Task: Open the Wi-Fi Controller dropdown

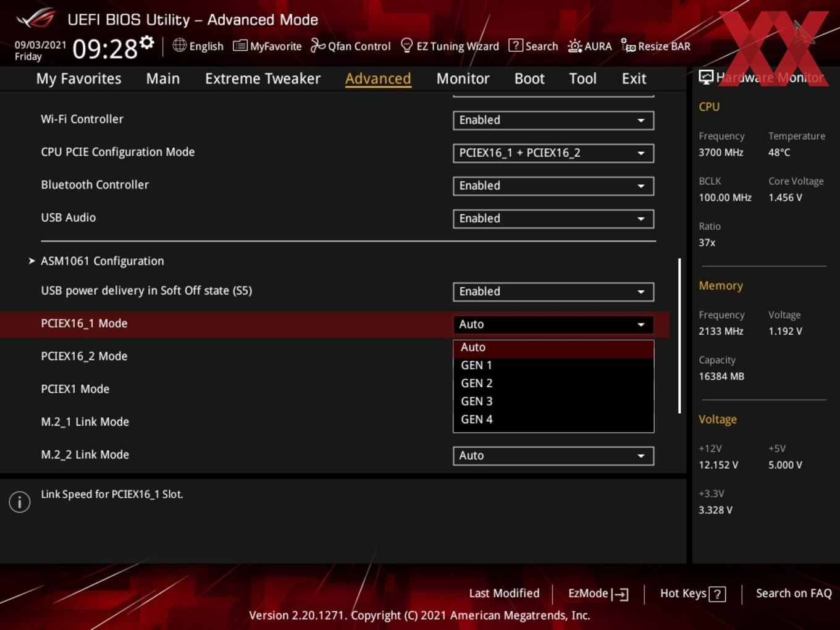Action: 553,120
